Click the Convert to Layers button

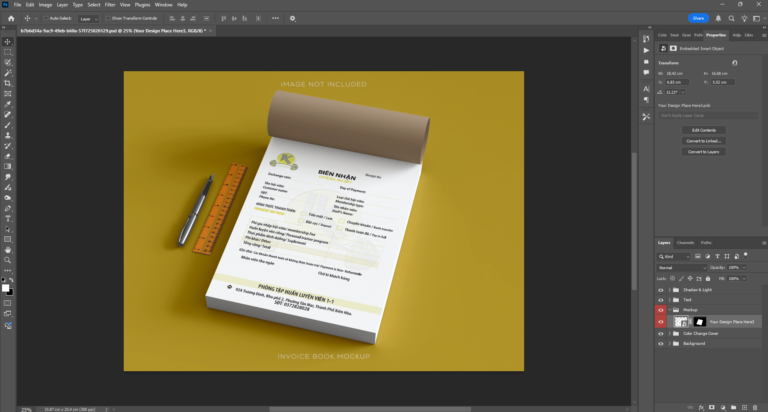tap(704, 152)
